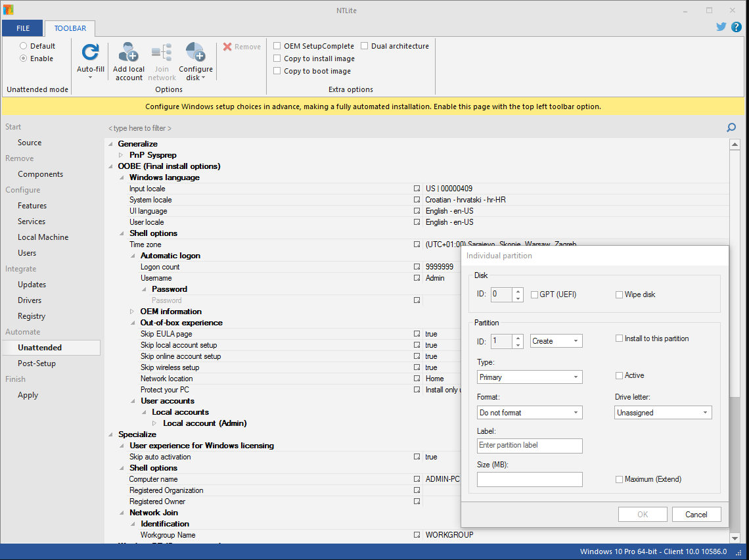Open the Drivers page
749x560 pixels.
click(x=30, y=300)
